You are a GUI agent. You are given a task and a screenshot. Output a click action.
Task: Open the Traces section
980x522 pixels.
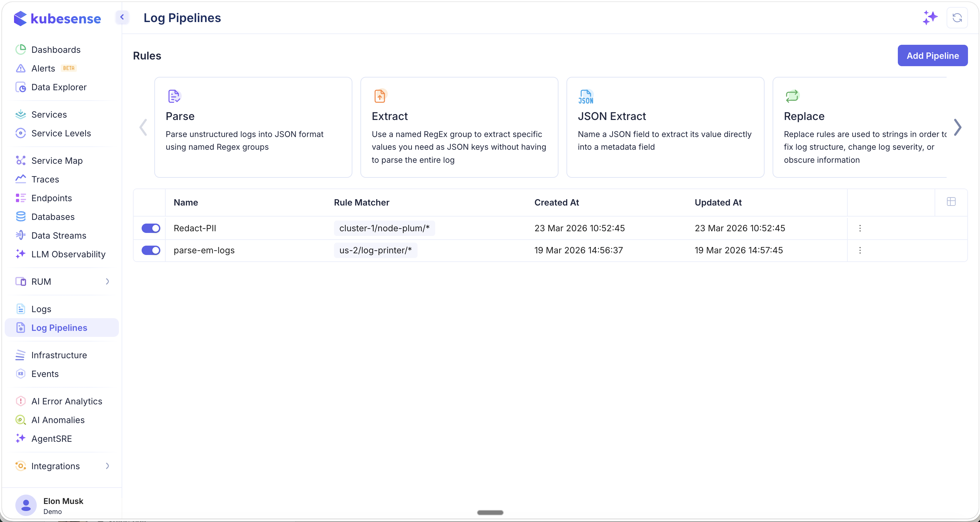coord(45,179)
